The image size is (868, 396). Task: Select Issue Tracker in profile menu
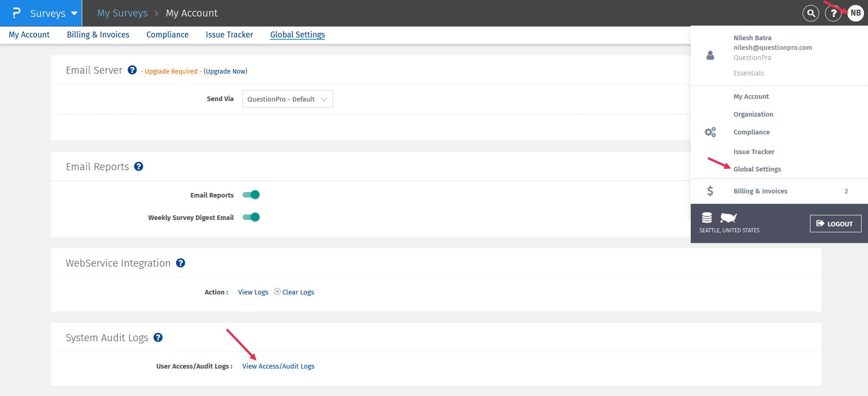click(x=754, y=152)
